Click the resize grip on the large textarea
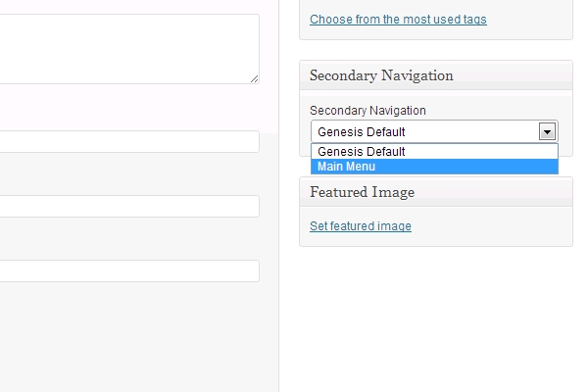 [254, 78]
